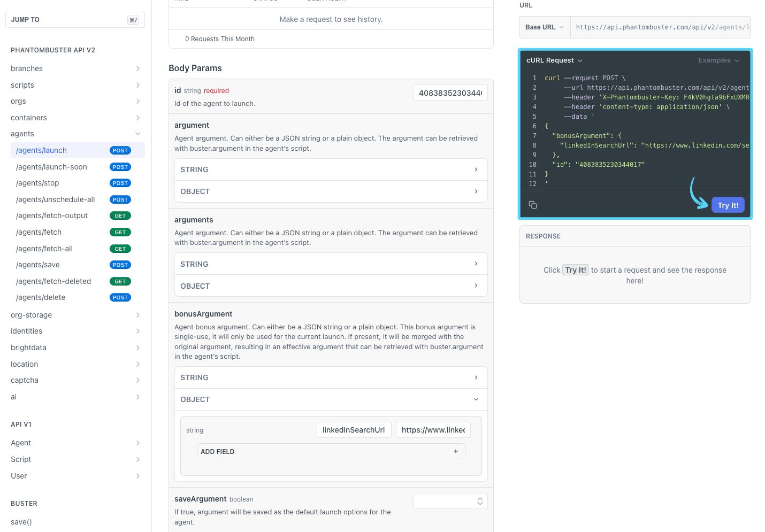Open the Base URL dropdown
The image size is (765, 532).
545,27
